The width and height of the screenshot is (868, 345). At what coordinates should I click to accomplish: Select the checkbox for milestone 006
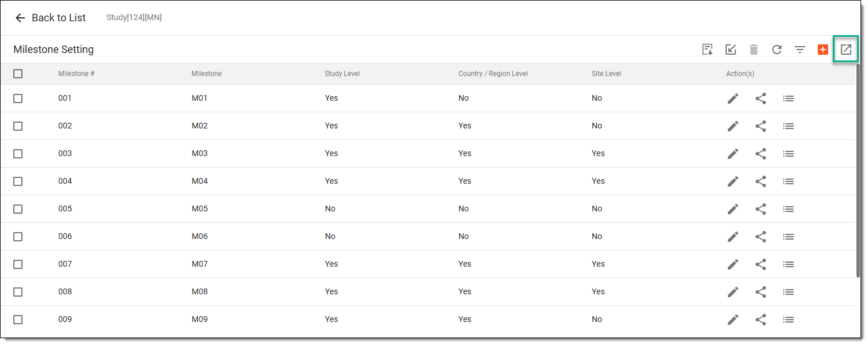[18, 237]
